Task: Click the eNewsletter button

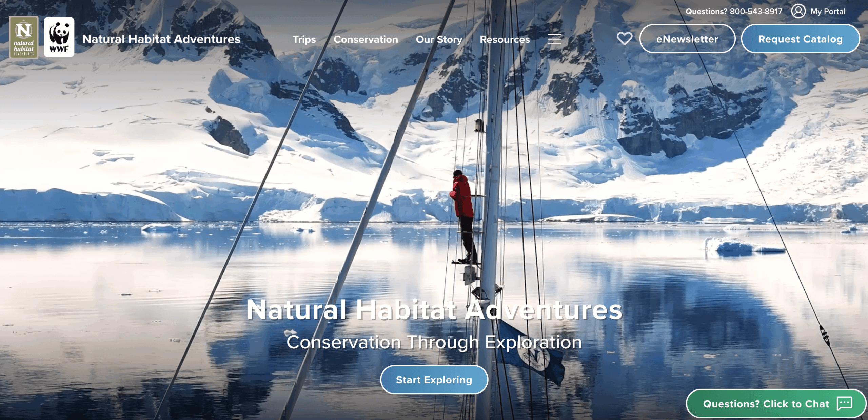Action: coord(687,39)
